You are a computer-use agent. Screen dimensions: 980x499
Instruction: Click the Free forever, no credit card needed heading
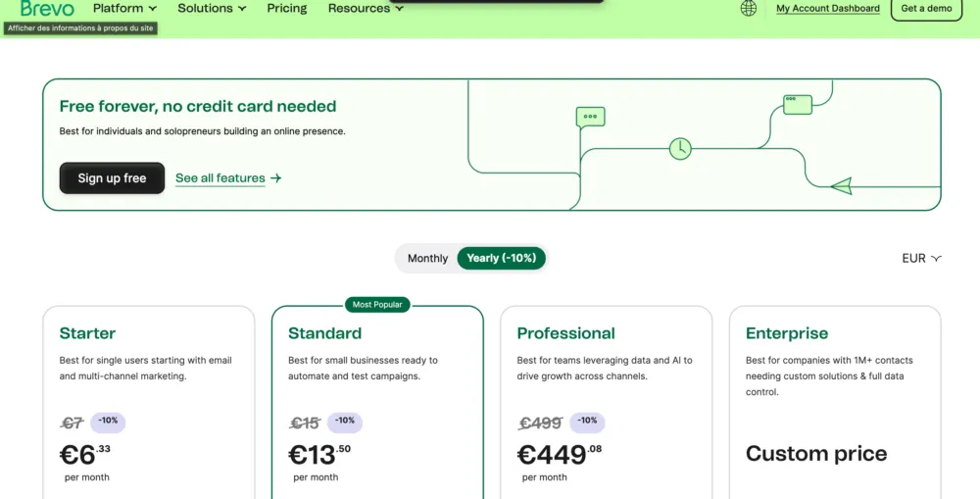tap(198, 106)
